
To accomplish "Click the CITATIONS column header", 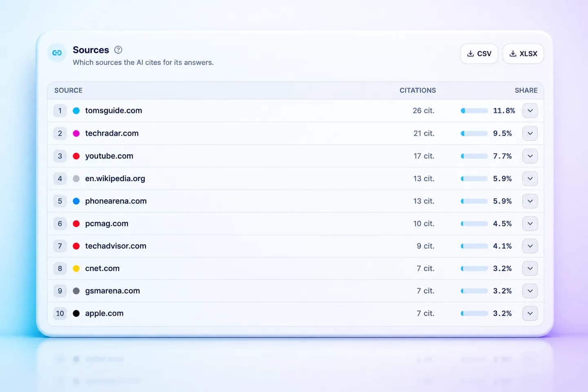I will click(418, 90).
